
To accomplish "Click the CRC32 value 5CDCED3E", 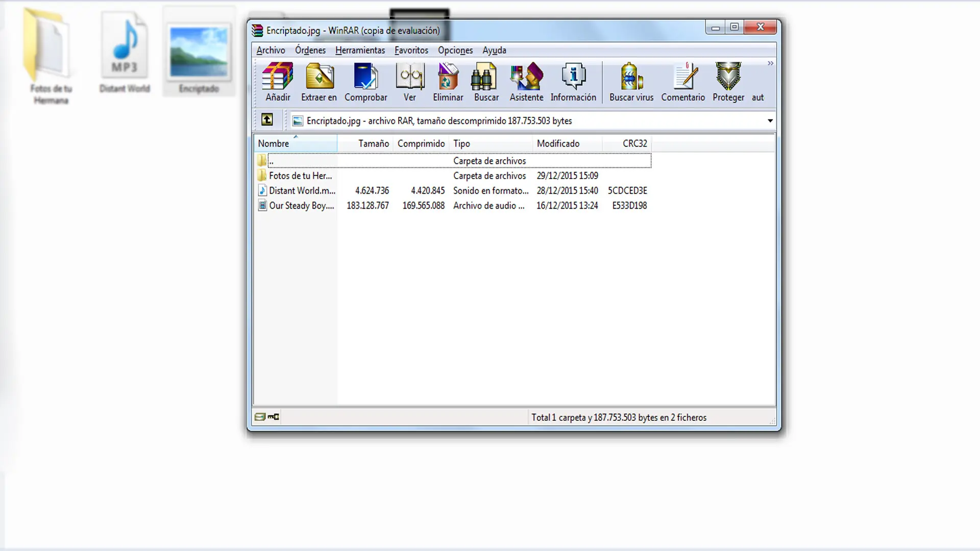I will 627,190.
